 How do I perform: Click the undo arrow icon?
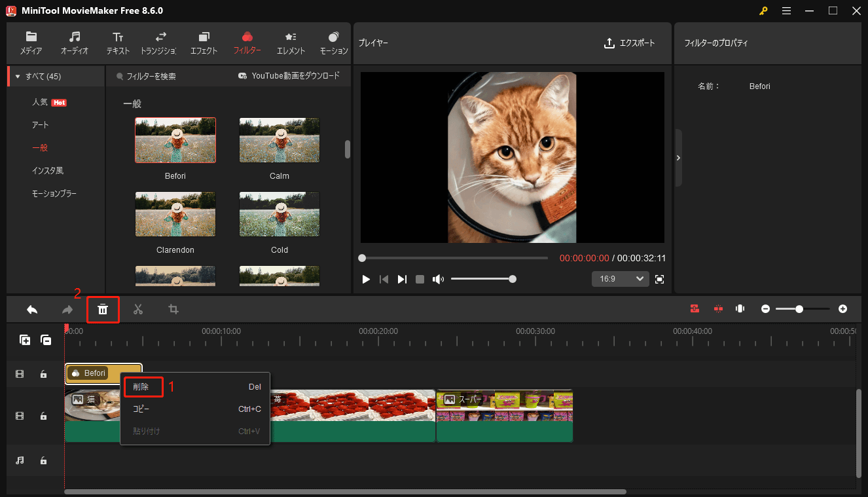(32, 308)
